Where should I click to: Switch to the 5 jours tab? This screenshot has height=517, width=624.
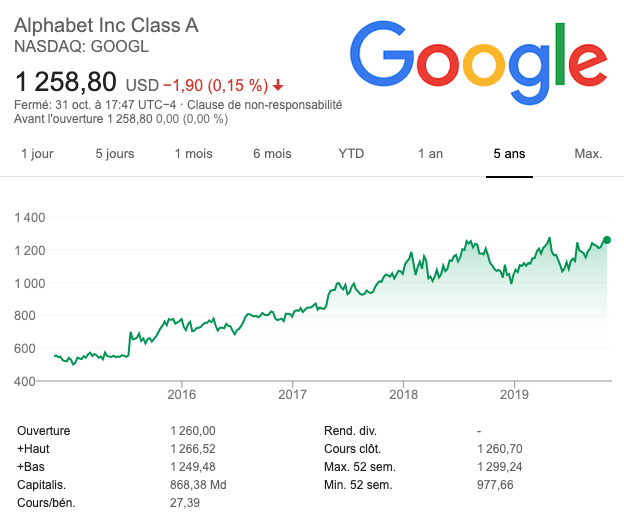115,154
